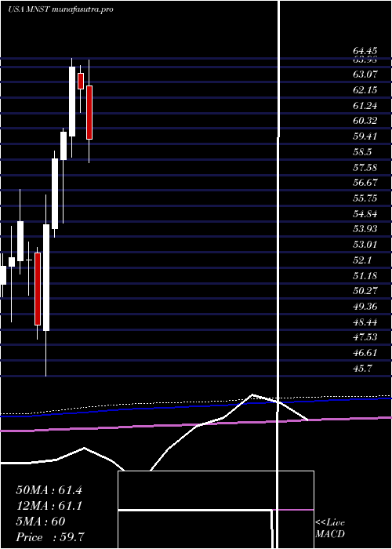Select the doji candle near the 52.1 level

(29, 260)
